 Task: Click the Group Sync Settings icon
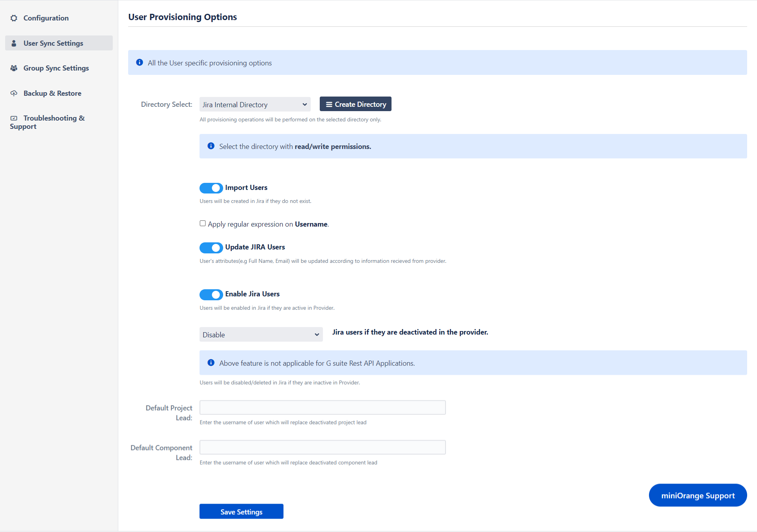14,68
